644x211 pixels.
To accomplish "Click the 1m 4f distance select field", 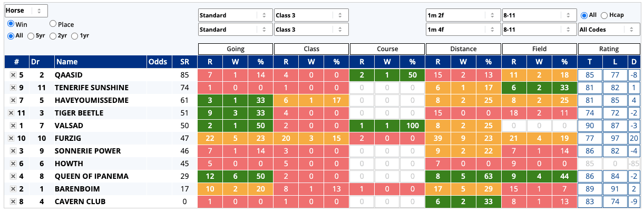I will tap(463, 30).
